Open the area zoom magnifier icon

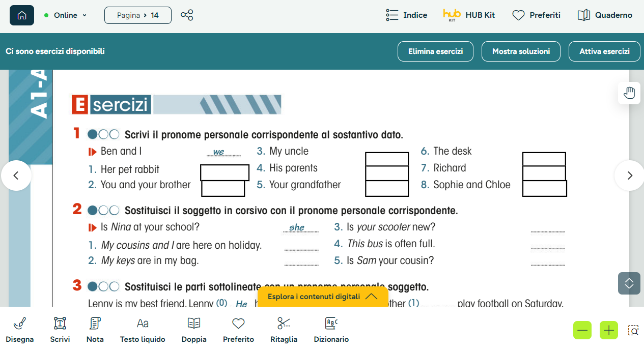pos(633,331)
